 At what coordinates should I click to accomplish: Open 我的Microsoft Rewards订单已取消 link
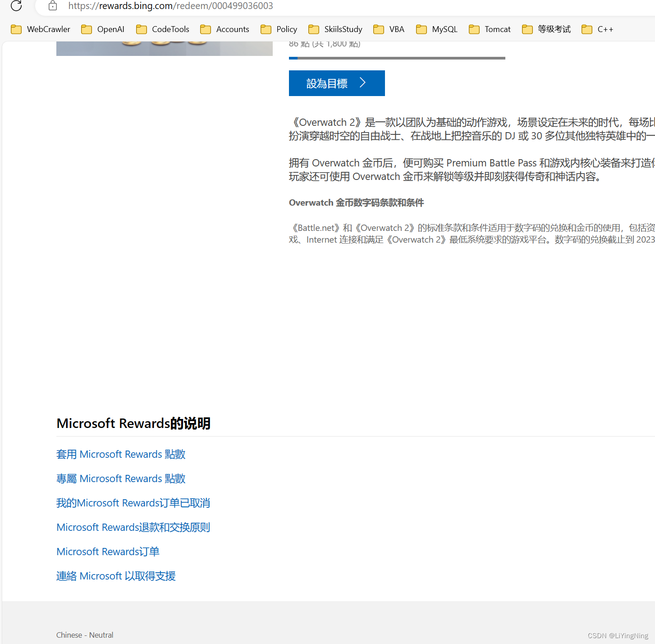[x=133, y=503]
